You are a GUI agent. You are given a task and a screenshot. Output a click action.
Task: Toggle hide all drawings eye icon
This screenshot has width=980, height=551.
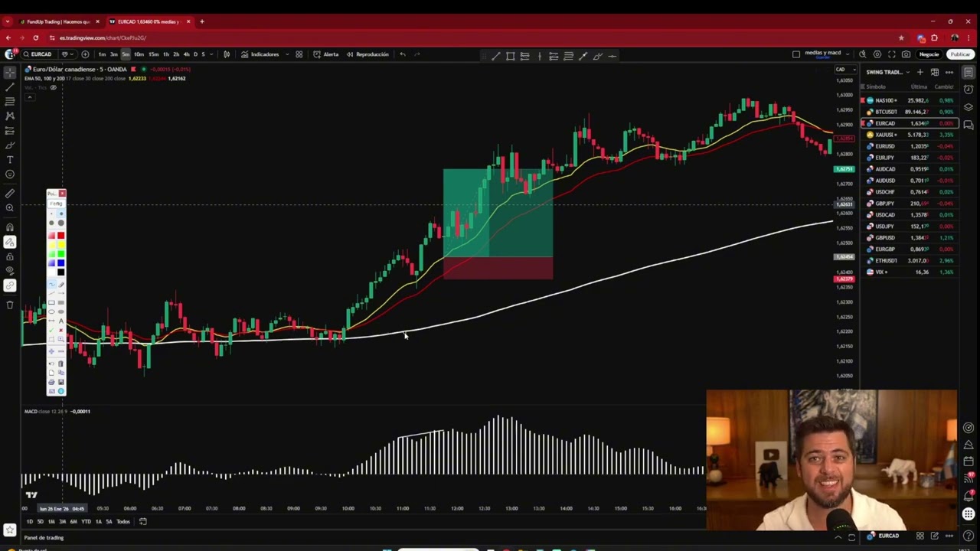[x=10, y=270]
